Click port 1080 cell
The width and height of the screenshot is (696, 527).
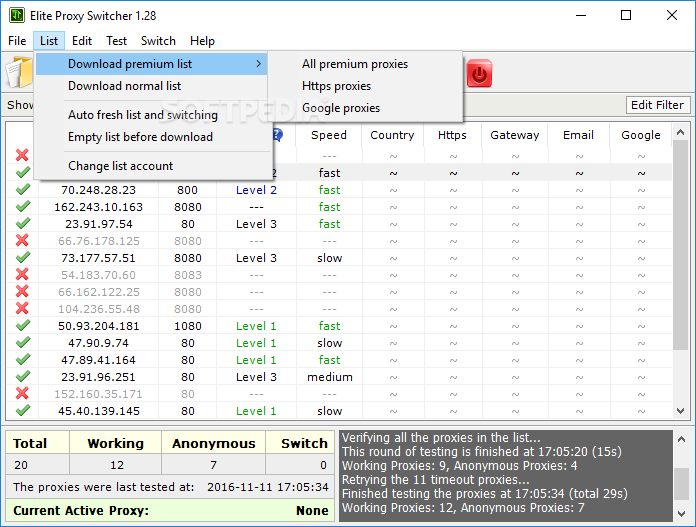(x=188, y=326)
